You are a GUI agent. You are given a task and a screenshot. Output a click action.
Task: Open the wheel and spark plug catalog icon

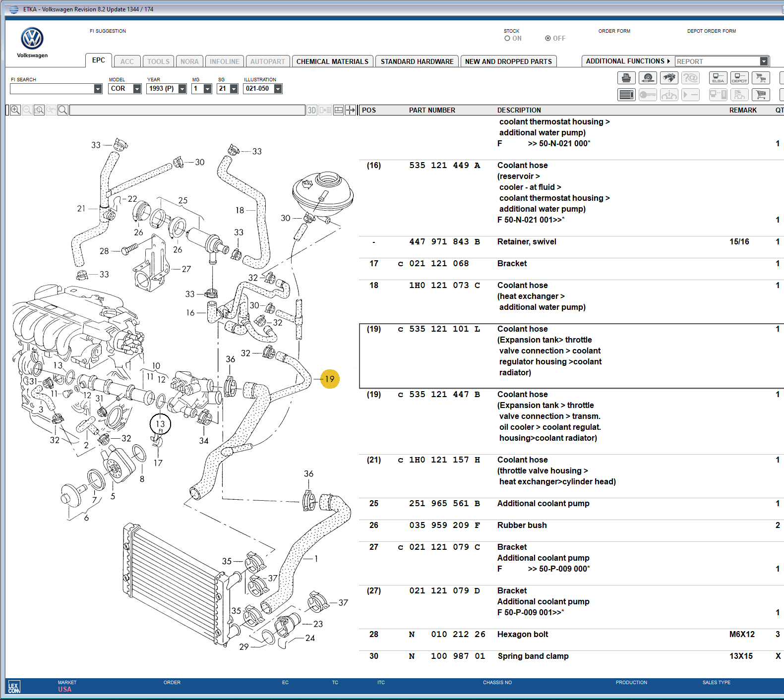[648, 78]
